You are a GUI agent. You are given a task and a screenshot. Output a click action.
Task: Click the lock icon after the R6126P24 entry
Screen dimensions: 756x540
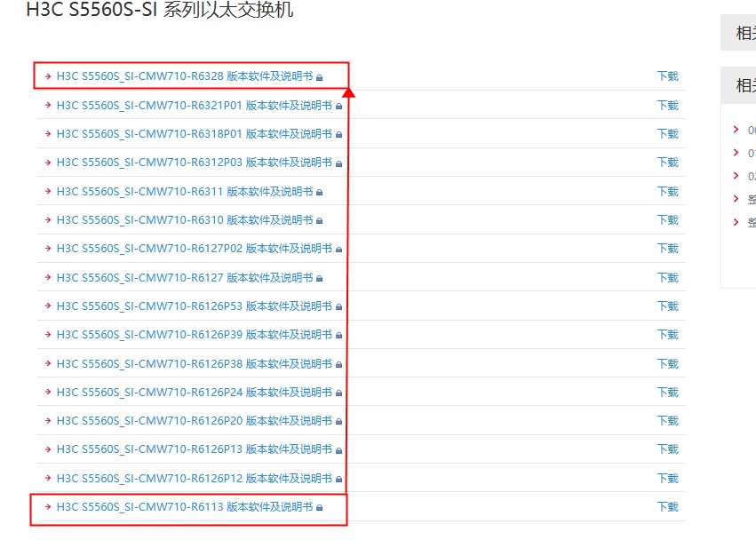(339, 393)
